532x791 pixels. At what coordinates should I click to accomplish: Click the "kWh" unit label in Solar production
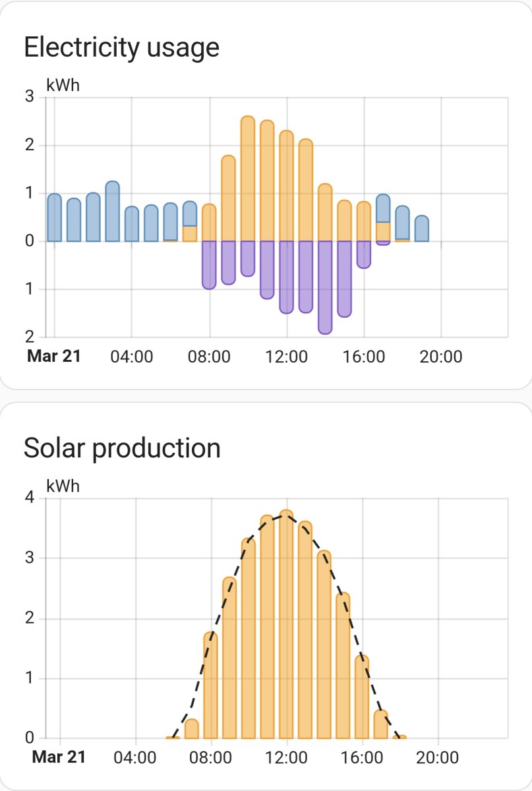63,486
